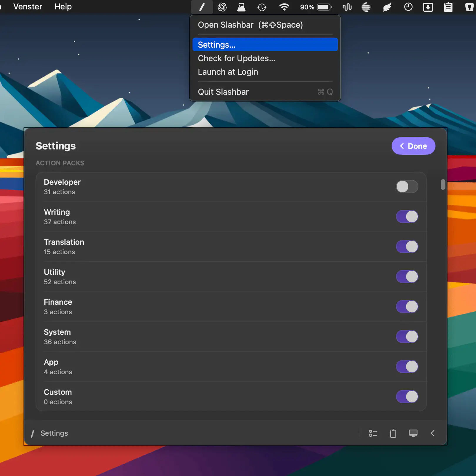Click the striped globe menu bar icon

point(366,7)
